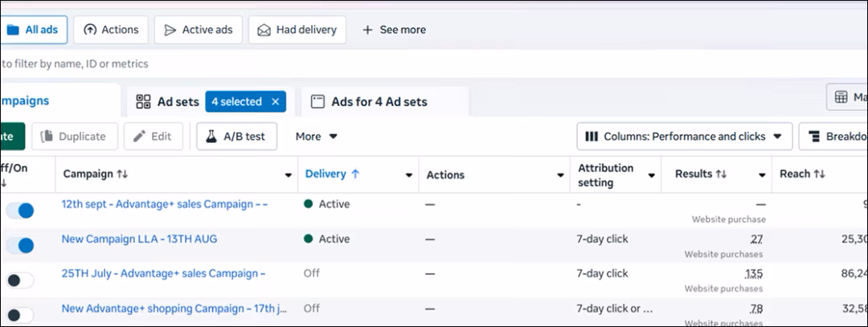
Task: Open the Actions column dropdown arrow
Action: point(560,175)
